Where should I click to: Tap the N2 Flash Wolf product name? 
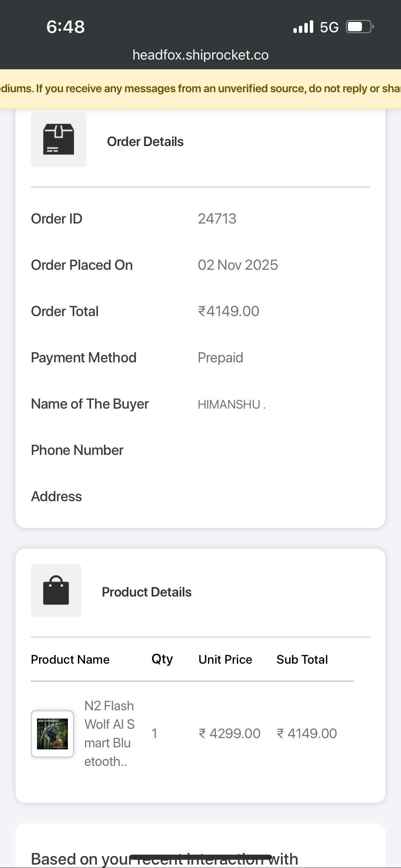[109, 734]
